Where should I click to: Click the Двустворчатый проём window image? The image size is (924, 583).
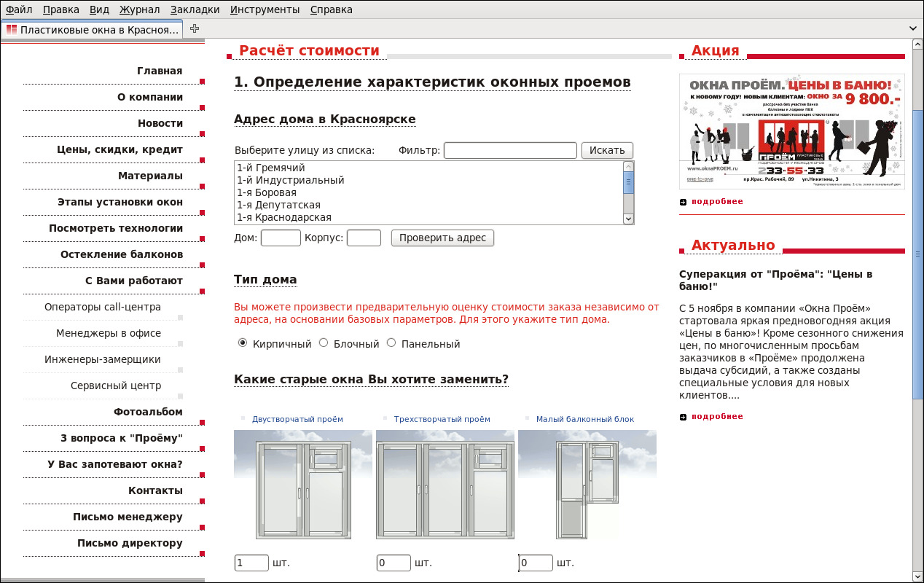(302, 485)
